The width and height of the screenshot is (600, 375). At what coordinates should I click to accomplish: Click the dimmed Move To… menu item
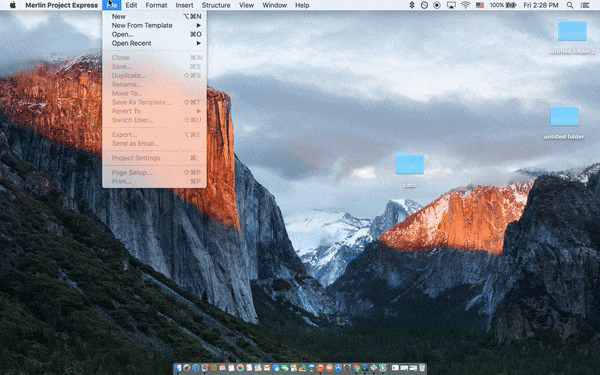155,93
